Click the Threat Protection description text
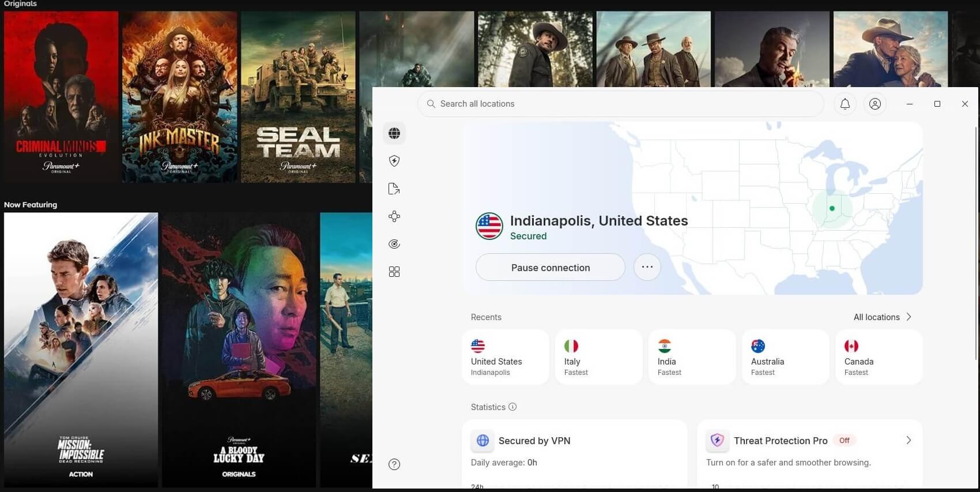This screenshot has height=492, width=980. click(789, 463)
